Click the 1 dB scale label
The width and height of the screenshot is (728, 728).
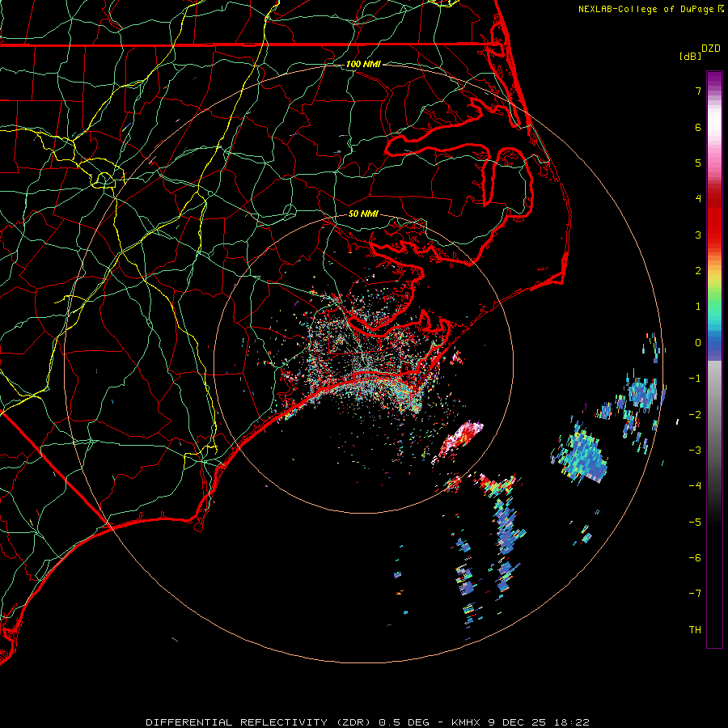click(x=698, y=307)
